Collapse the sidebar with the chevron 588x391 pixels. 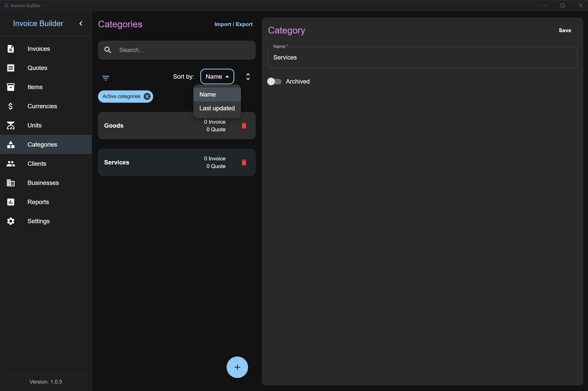point(81,23)
